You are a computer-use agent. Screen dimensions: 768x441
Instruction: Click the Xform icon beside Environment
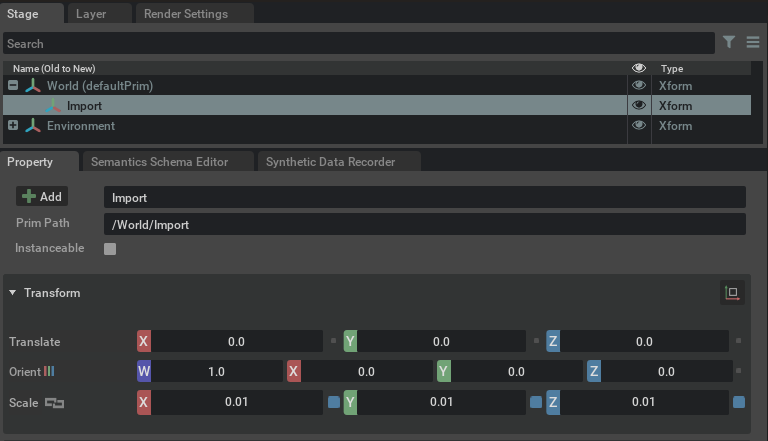tap(33, 126)
